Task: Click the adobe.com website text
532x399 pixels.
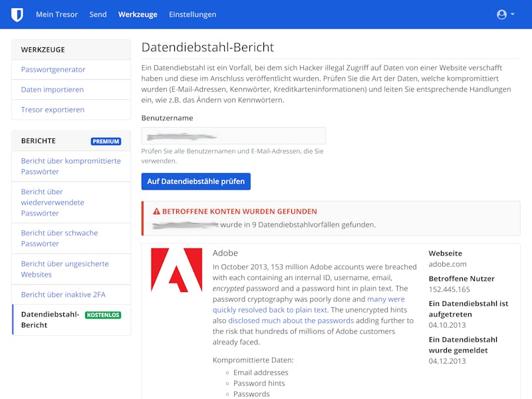Action: click(447, 264)
